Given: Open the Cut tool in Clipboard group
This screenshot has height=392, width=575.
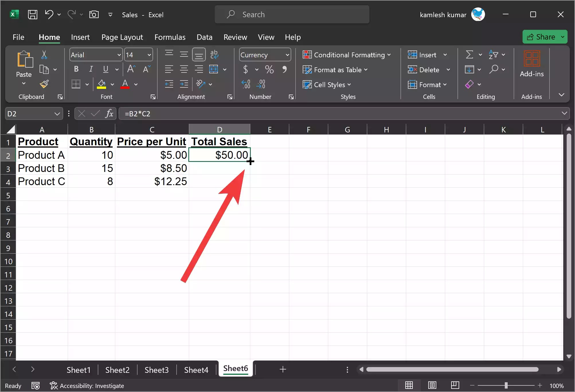Looking at the screenshot, I should (44, 54).
